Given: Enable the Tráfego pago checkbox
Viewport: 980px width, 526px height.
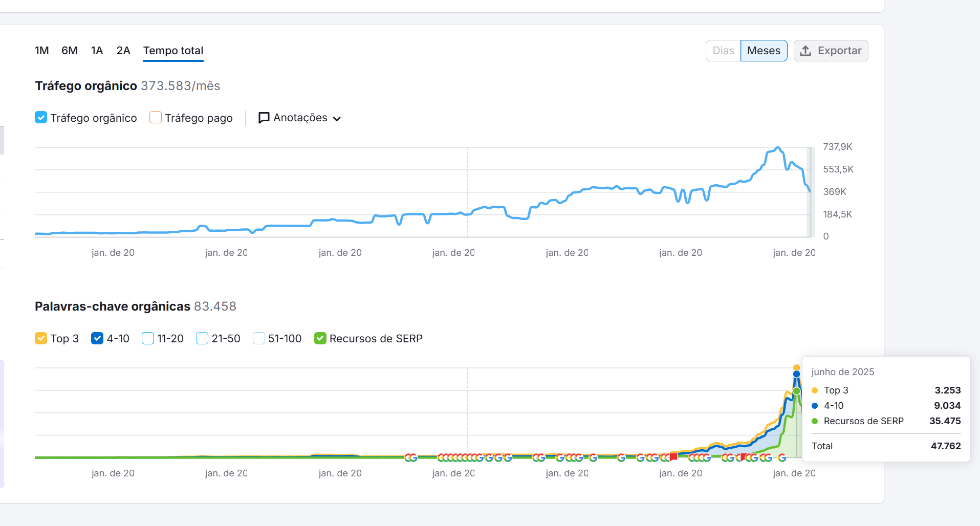Looking at the screenshot, I should click(156, 118).
